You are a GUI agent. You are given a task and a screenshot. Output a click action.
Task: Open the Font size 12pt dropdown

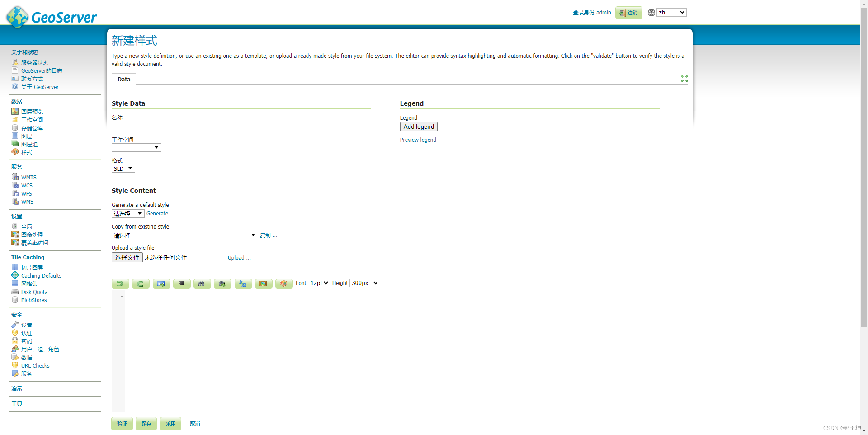(x=319, y=283)
